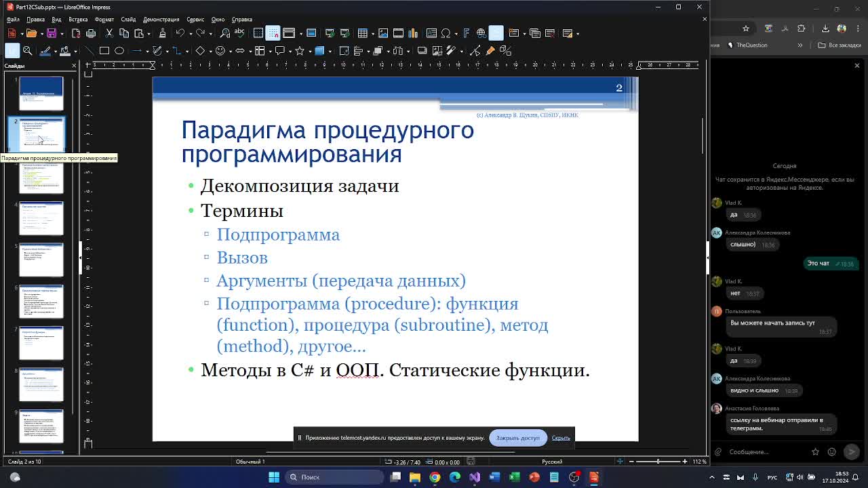Open the Open-file folder icon

coord(31,33)
